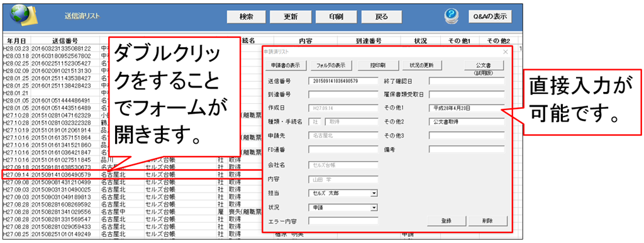Click the 終了確認日 input field
Image resolution: width=644 pixels, height=243 pixels.
(x=467, y=81)
